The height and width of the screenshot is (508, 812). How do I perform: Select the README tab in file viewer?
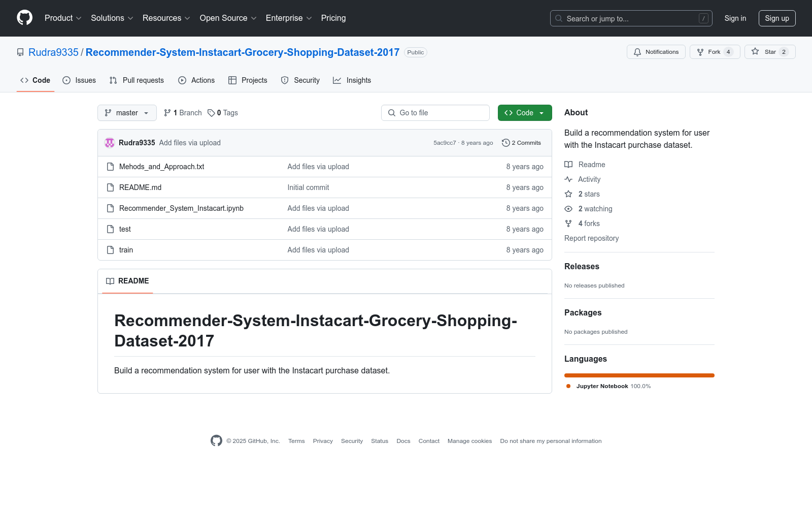127,281
